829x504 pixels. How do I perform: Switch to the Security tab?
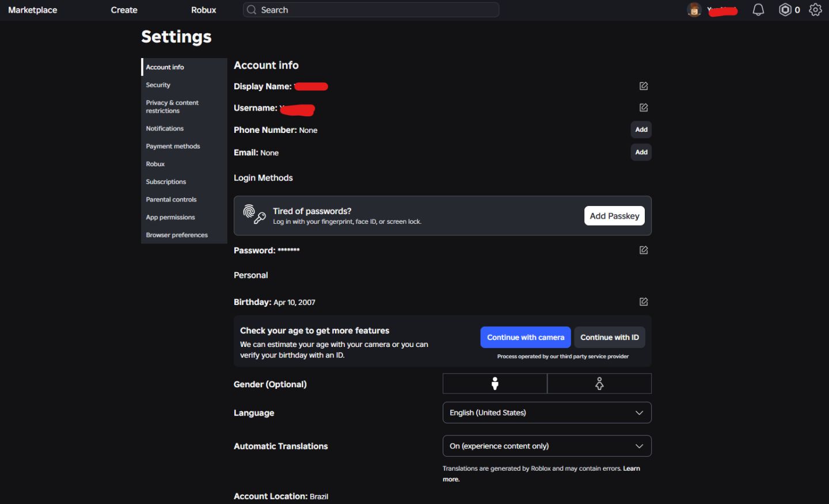tap(184, 85)
